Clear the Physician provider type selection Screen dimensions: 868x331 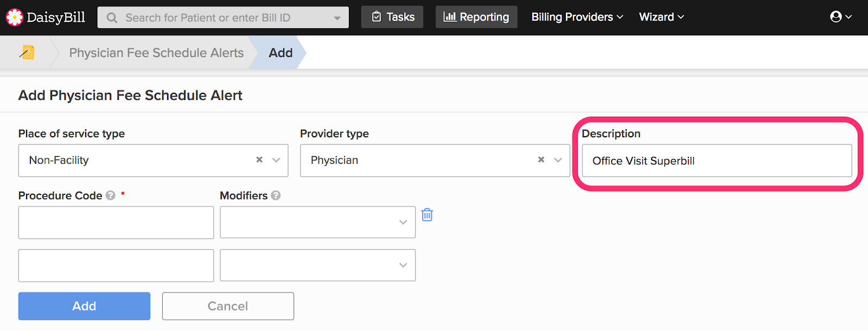pyautogui.click(x=541, y=160)
